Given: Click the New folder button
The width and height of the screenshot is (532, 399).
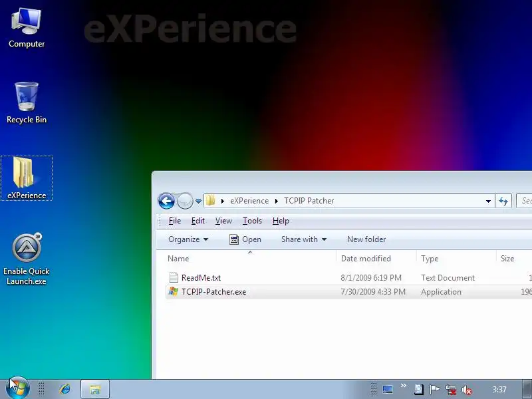Looking at the screenshot, I should [x=366, y=239].
